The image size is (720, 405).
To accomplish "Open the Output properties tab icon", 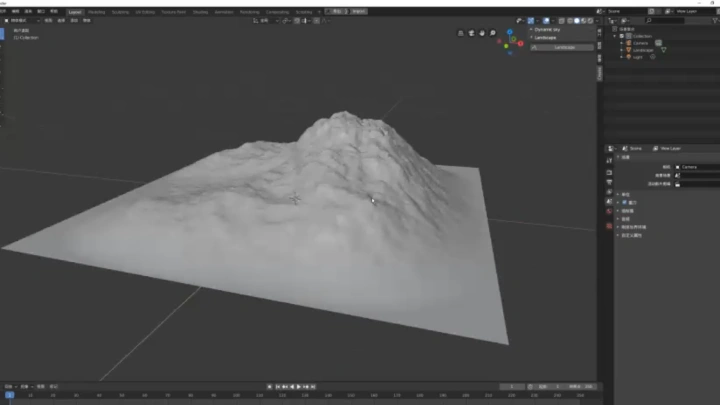I will pyautogui.click(x=609, y=182).
